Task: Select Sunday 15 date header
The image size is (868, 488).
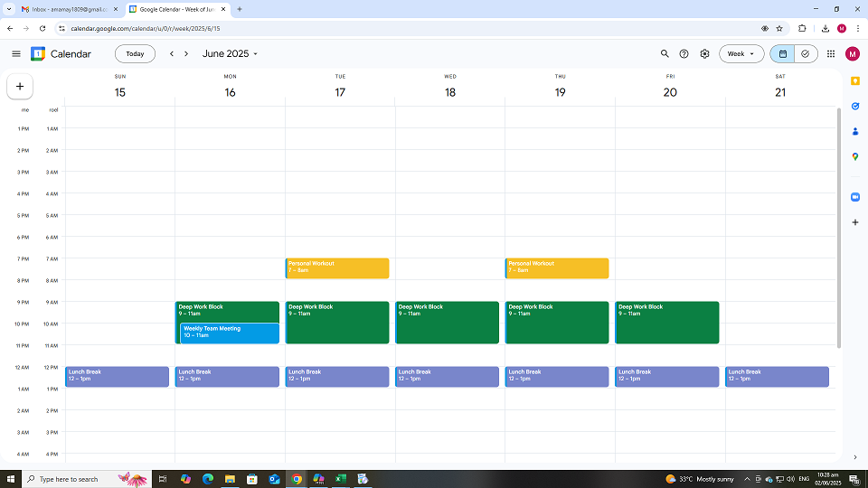Action: [120, 92]
